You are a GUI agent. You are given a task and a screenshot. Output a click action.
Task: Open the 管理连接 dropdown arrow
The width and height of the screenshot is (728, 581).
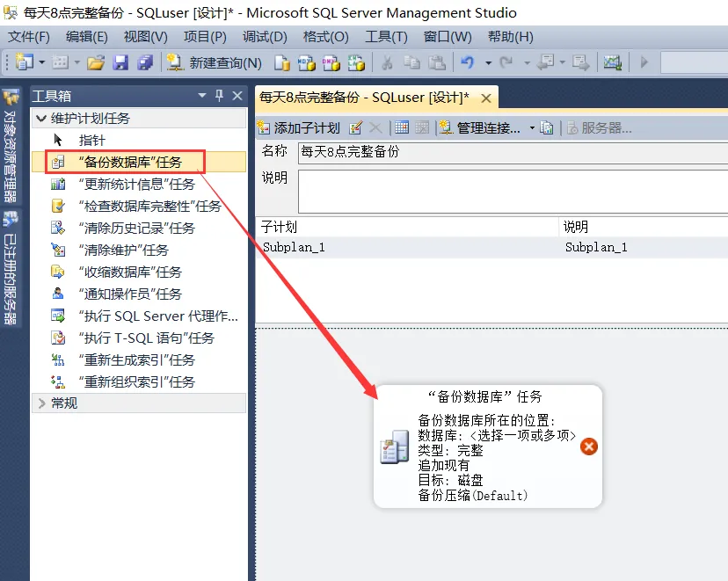tap(532, 127)
